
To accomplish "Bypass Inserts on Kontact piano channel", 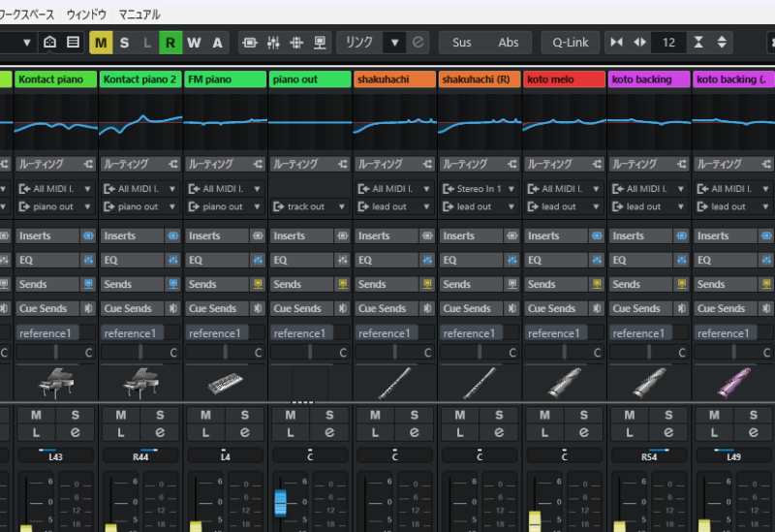I will [x=88, y=235].
